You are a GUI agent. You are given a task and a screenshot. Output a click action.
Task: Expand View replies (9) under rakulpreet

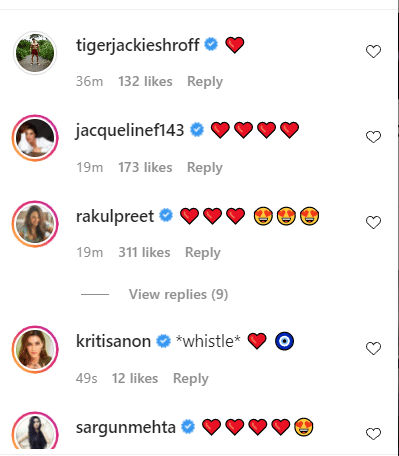click(178, 294)
